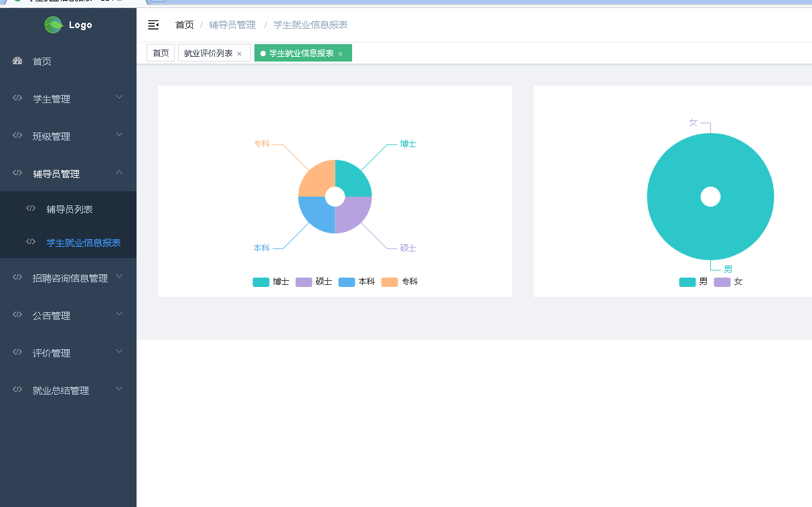Switch to the 就业评价列表 tab
The width and height of the screenshot is (812, 507).
click(x=208, y=53)
